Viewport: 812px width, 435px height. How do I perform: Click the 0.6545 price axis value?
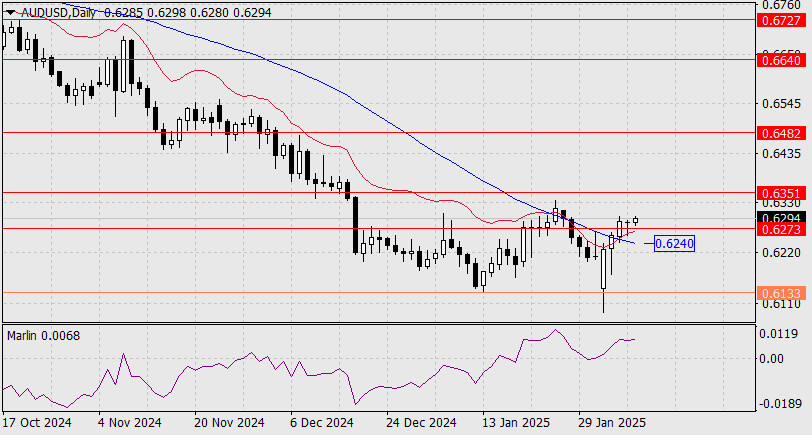(781, 104)
